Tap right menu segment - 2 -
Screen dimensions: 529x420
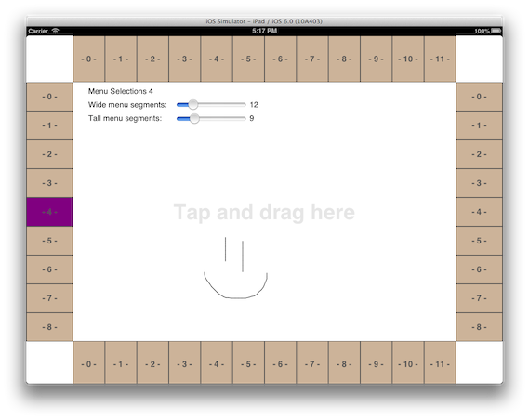[x=480, y=154]
